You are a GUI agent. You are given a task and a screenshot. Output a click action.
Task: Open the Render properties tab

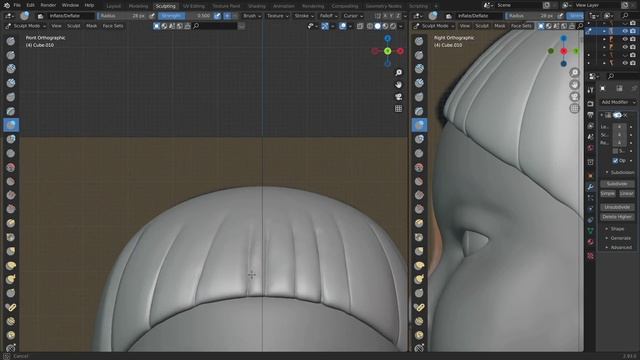point(590,104)
